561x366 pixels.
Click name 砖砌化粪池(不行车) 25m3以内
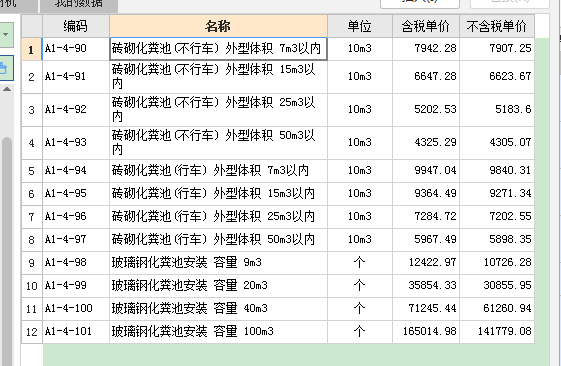click(218, 110)
